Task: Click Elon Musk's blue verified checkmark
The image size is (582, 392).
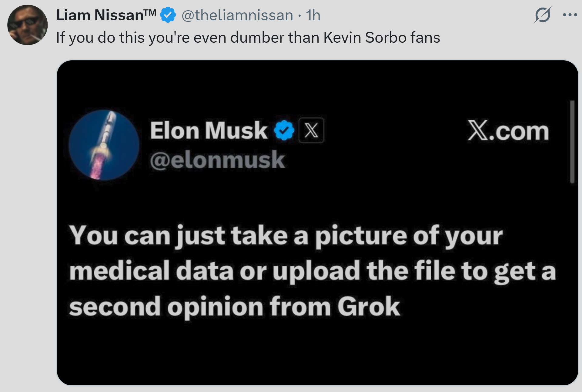Action: coord(284,131)
